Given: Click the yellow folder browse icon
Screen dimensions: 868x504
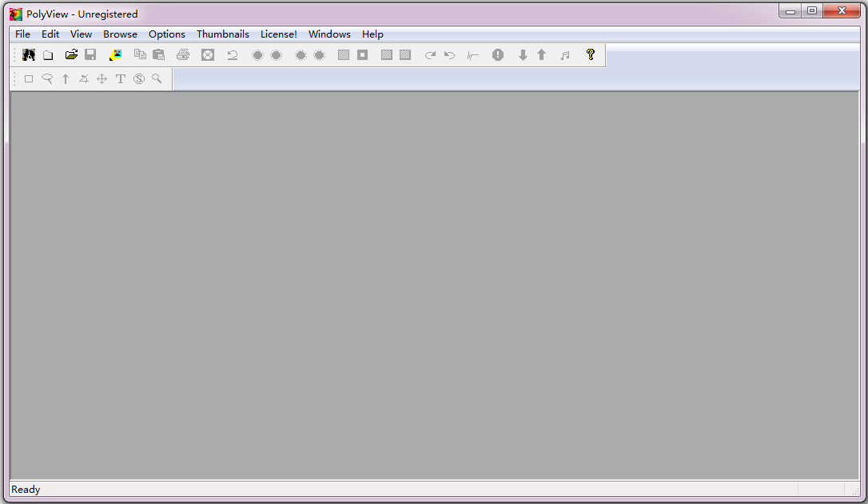Looking at the screenshot, I should [48, 55].
